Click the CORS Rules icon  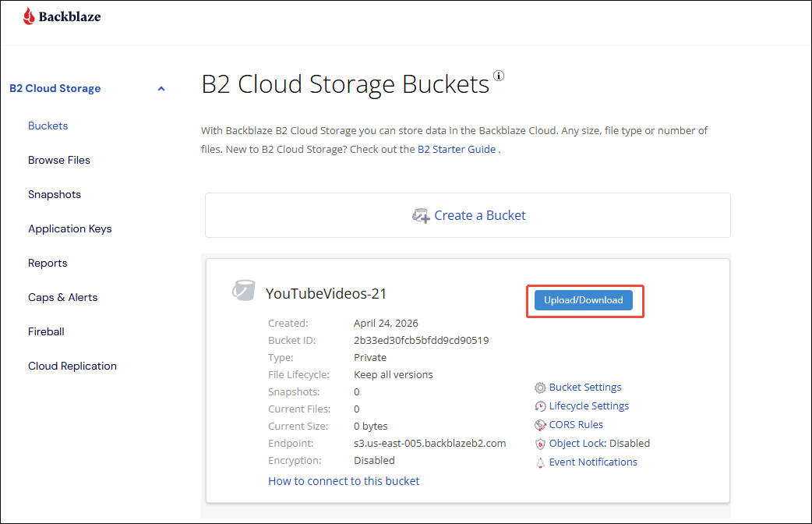540,425
